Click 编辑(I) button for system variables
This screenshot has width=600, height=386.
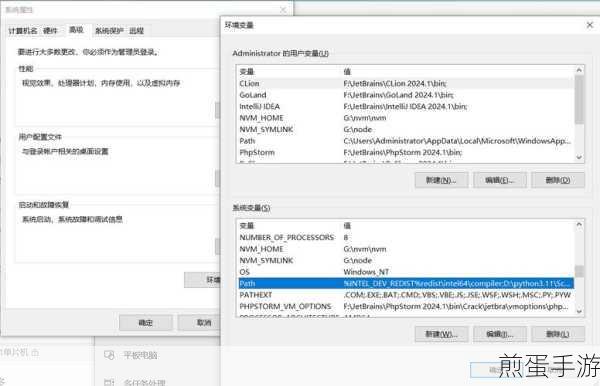[500, 334]
